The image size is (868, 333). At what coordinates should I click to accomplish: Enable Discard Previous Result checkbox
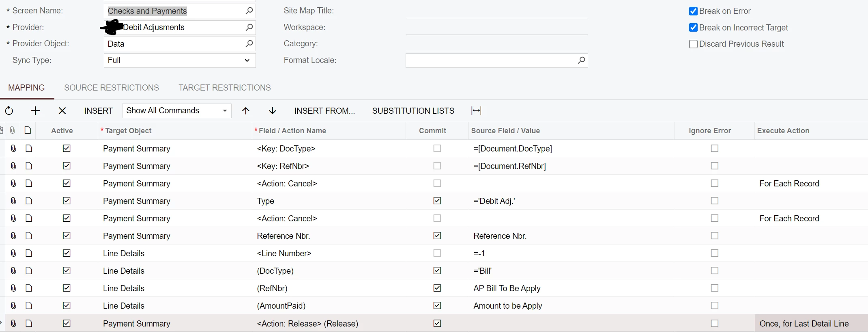click(693, 44)
